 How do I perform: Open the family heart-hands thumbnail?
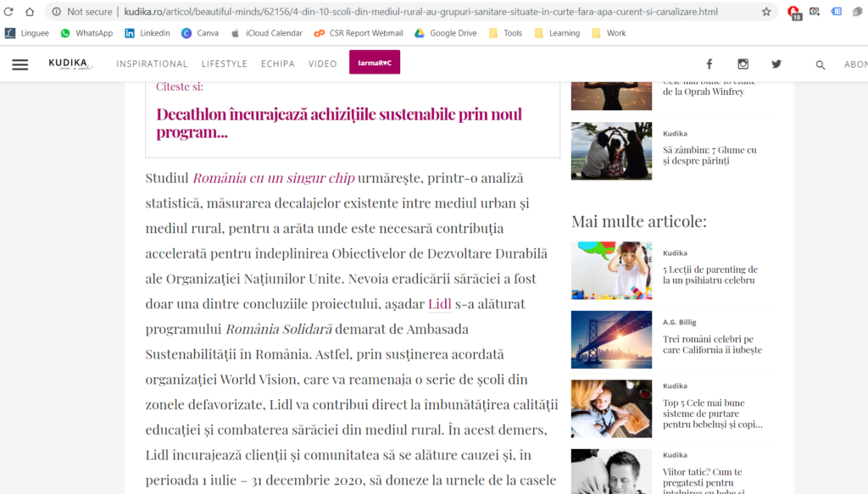[x=612, y=151]
